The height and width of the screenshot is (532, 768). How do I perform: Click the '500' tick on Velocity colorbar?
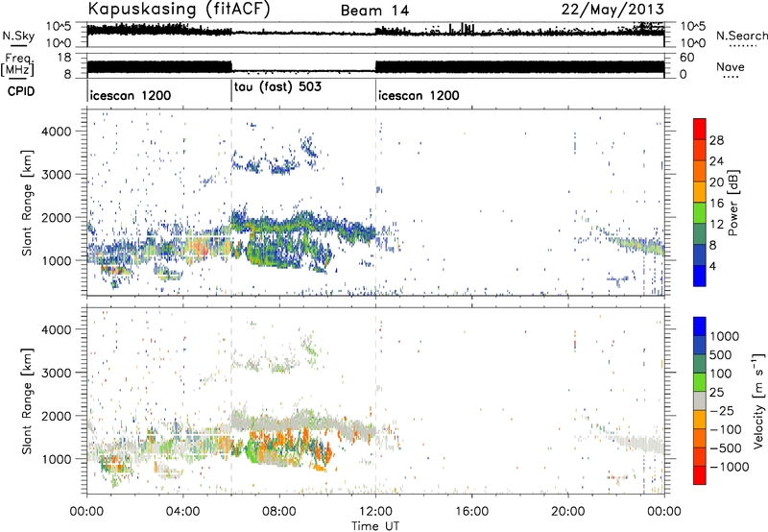point(723,354)
